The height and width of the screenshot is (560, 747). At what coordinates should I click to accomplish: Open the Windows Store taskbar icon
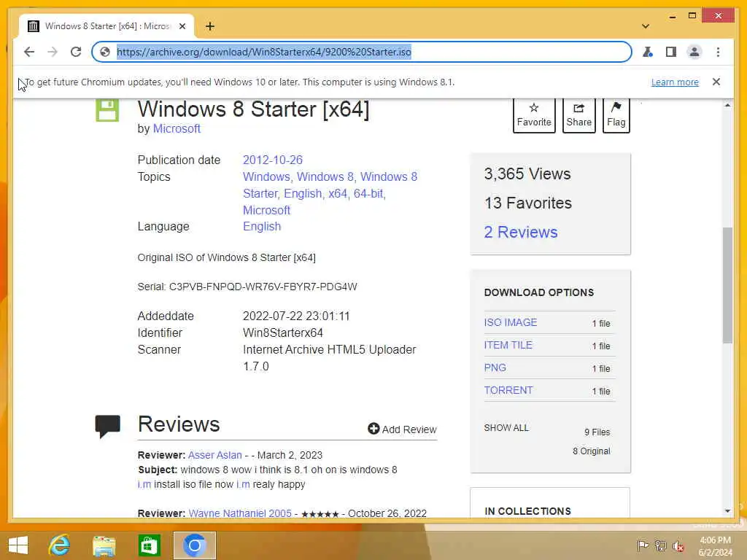coord(149,545)
